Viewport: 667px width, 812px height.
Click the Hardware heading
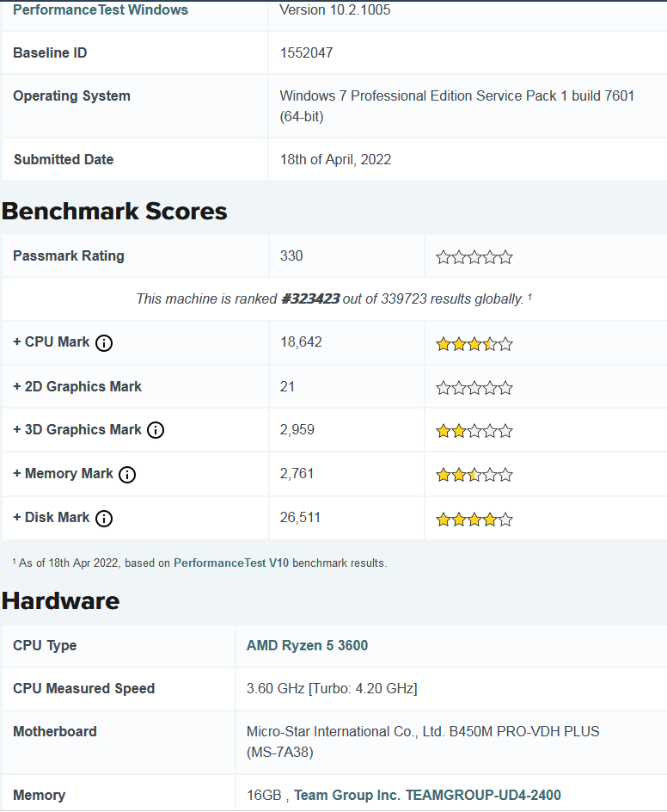tap(60, 600)
